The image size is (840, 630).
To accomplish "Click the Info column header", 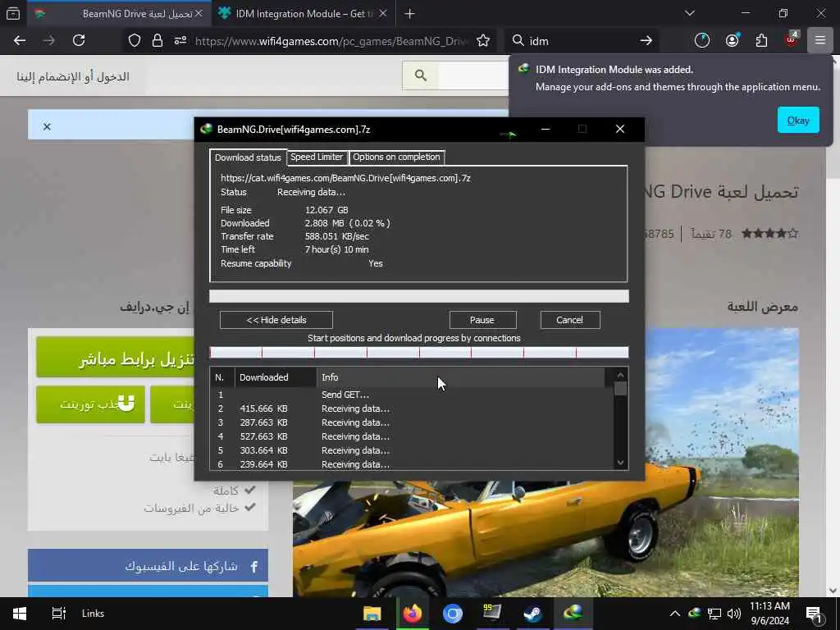I will tap(461, 377).
